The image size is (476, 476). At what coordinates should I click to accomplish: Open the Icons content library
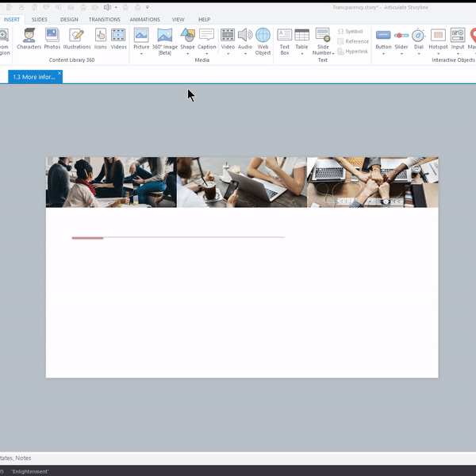point(100,39)
